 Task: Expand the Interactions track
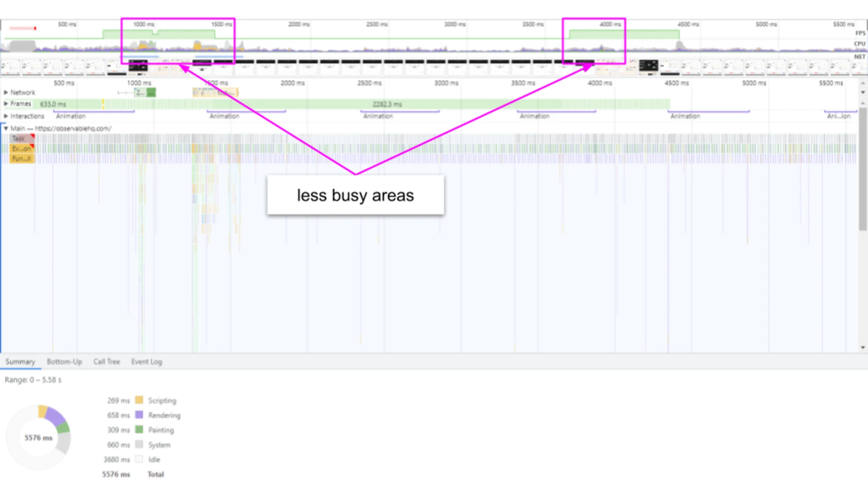pos(6,116)
